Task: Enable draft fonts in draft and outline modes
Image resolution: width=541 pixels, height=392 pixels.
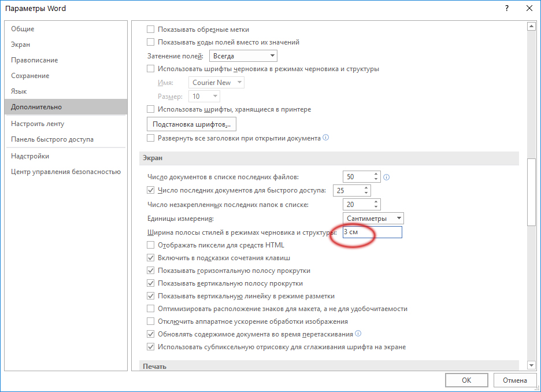Action: (x=150, y=69)
